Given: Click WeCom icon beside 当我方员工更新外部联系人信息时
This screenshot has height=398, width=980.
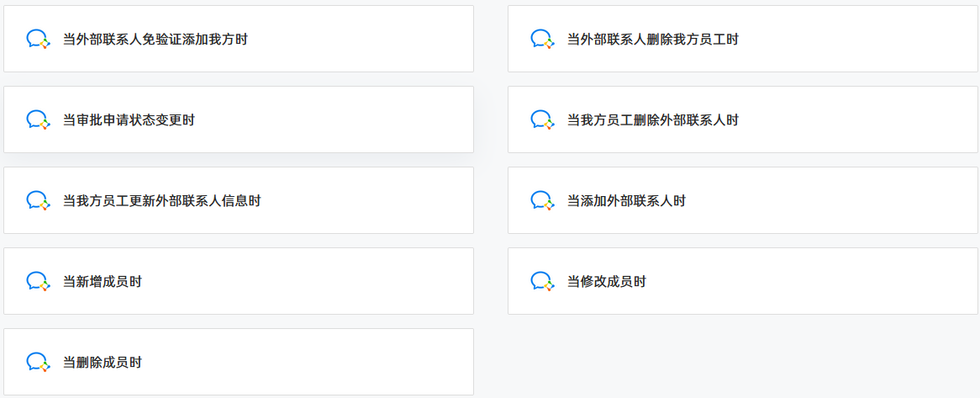Looking at the screenshot, I should click(x=38, y=200).
